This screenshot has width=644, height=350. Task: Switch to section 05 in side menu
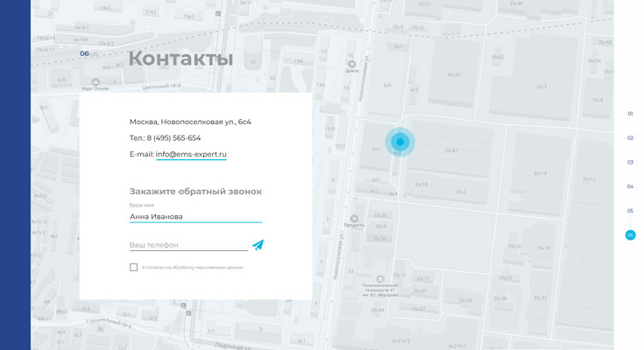point(630,211)
